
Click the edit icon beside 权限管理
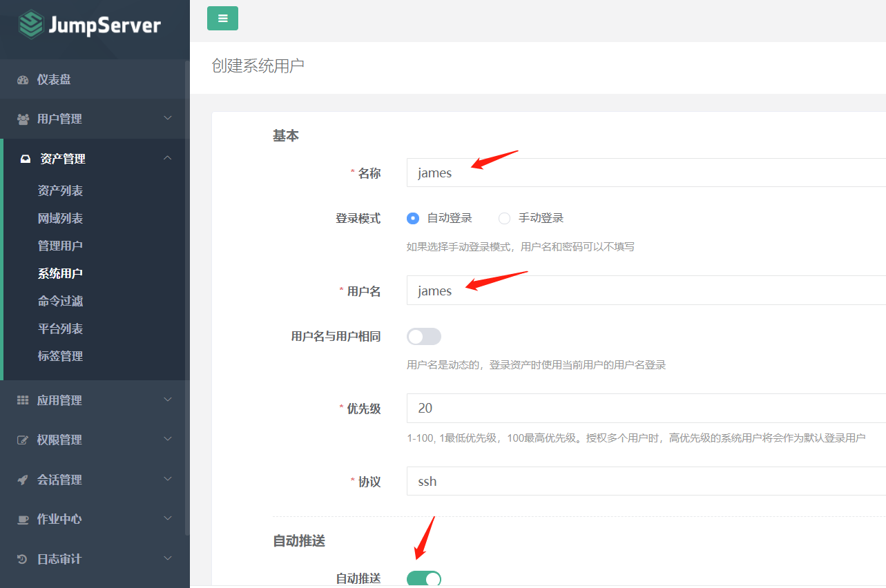pos(23,440)
